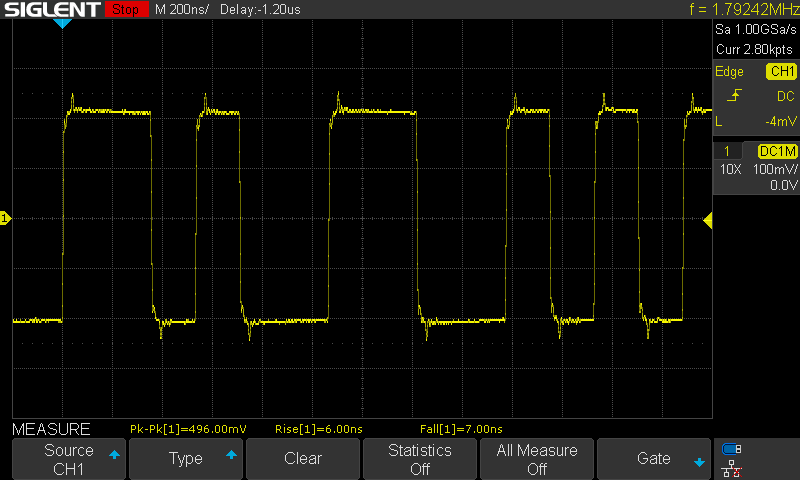Select the channel 1 tab

pyautogui.click(x=727, y=150)
